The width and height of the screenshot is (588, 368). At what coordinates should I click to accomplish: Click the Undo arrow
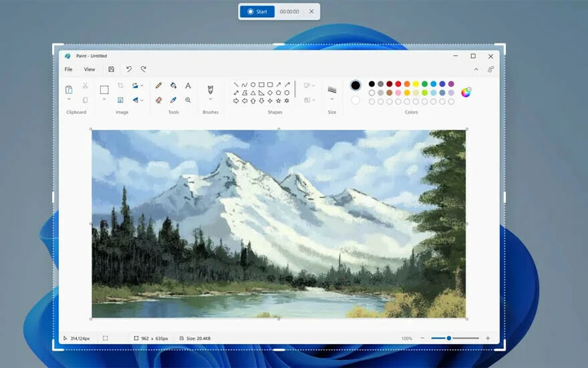point(128,69)
